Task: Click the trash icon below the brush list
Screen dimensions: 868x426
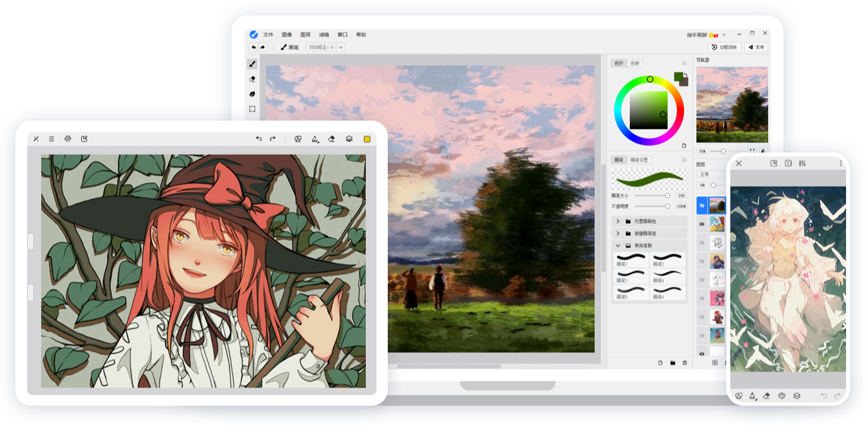Action: (x=684, y=363)
